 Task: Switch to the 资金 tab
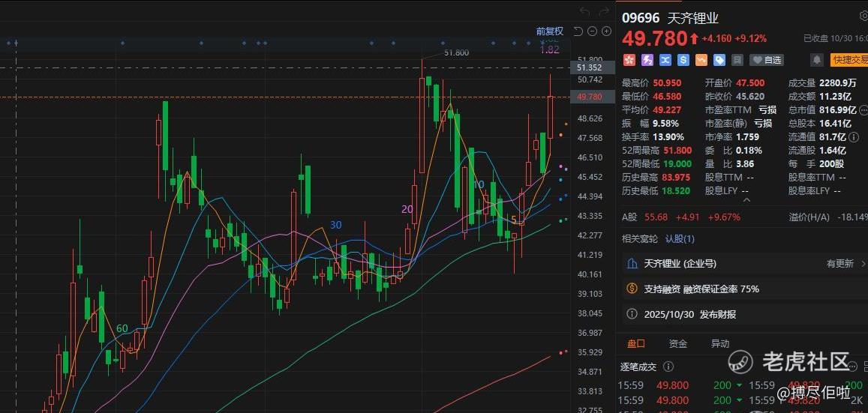click(678, 343)
